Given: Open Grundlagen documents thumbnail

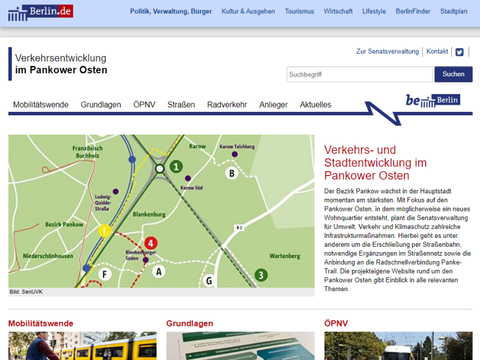Looking at the screenshot, I should [240, 346].
